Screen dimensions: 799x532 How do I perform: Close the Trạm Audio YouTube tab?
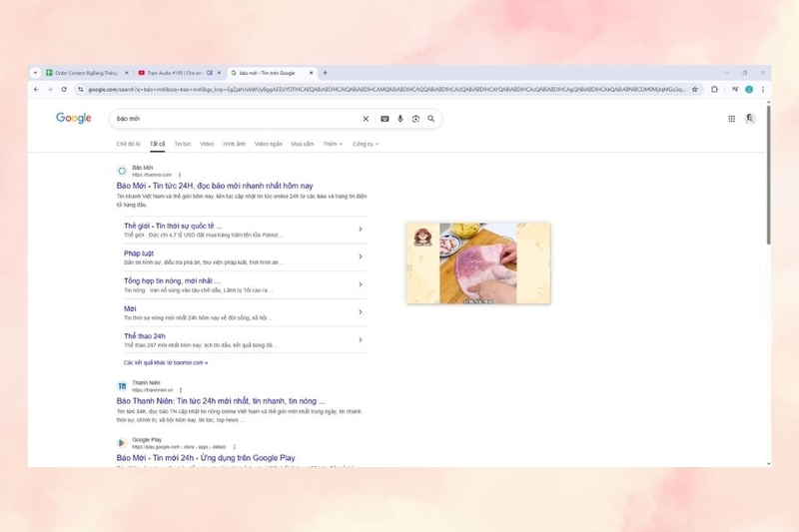pyautogui.click(x=219, y=73)
